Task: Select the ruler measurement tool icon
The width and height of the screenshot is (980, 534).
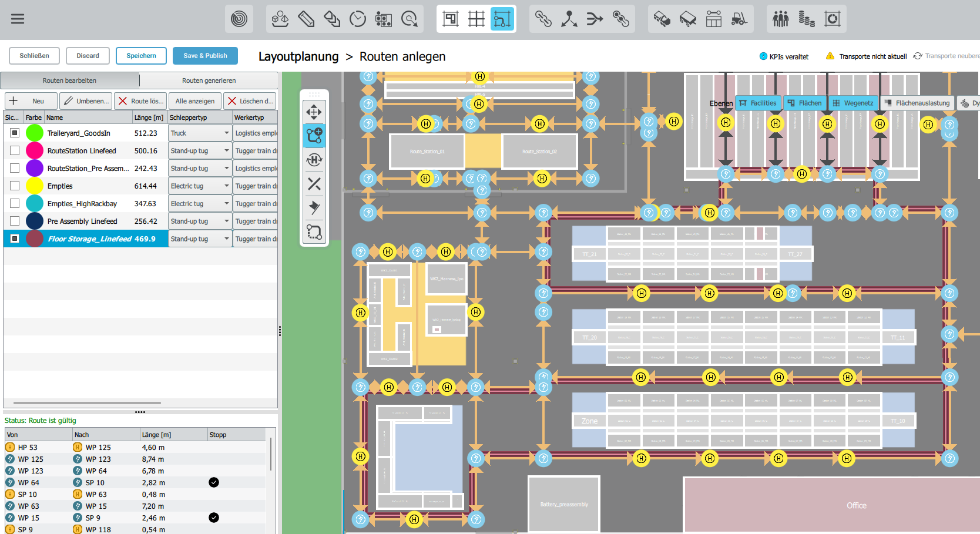Action: point(306,19)
